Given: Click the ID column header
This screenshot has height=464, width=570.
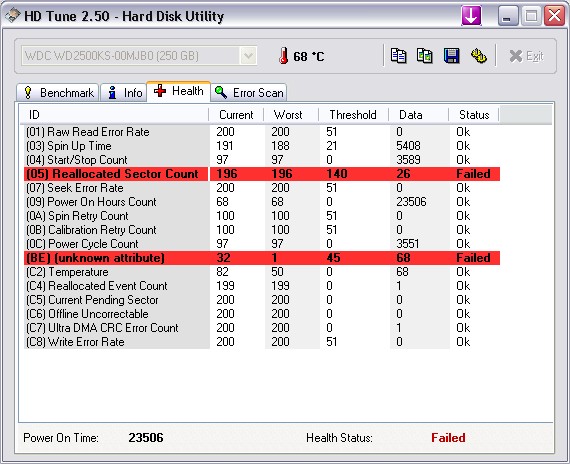Looking at the screenshot, I should coord(114,115).
